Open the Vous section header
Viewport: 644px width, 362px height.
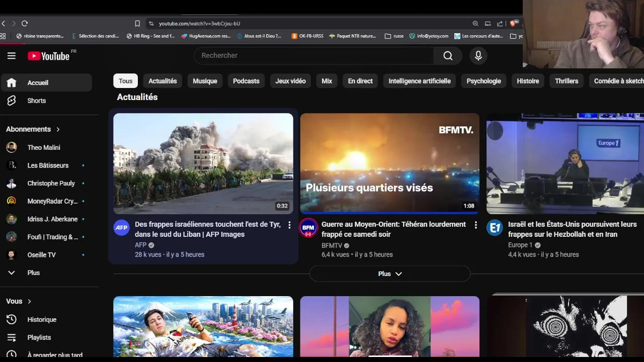point(19,301)
